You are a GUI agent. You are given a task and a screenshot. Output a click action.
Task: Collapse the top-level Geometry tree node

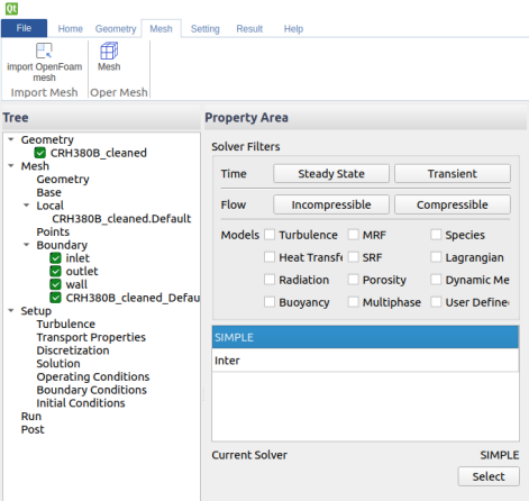11,139
